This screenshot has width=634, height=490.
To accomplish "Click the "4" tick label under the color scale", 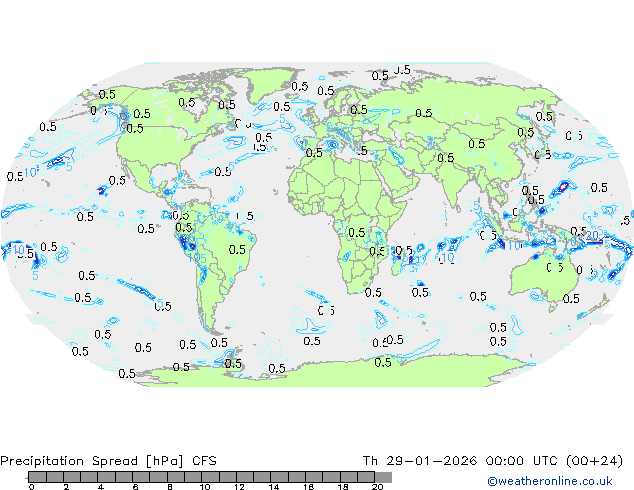I will tap(101, 487).
